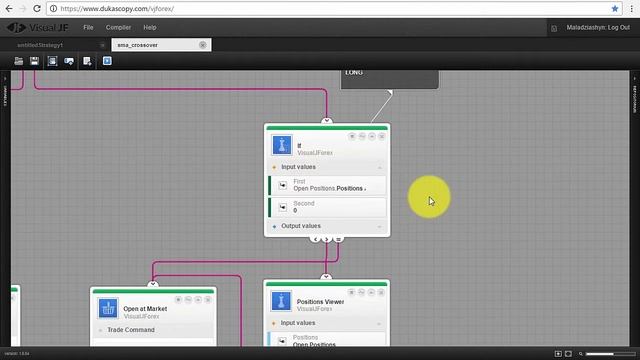Click the Positions input connector in Positions Viewer

pos(282,341)
